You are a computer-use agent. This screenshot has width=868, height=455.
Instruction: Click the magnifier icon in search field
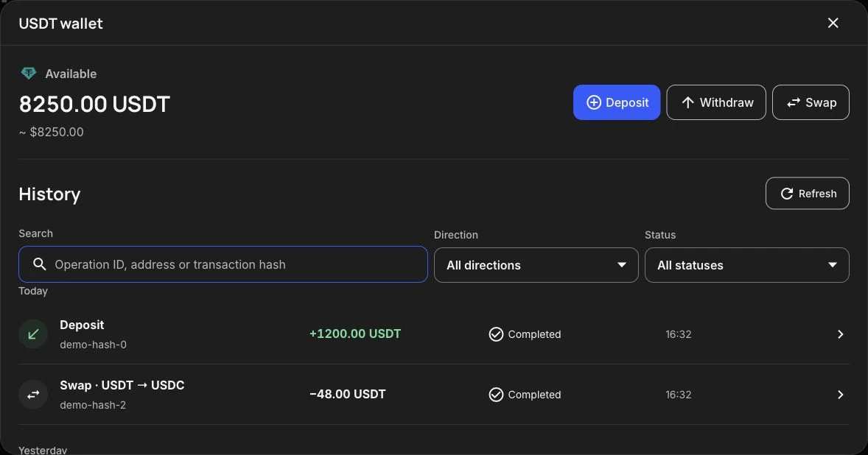[39, 264]
